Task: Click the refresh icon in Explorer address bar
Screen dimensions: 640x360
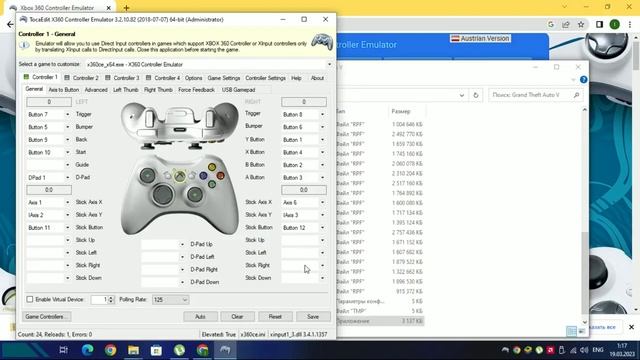Action: tap(476, 95)
